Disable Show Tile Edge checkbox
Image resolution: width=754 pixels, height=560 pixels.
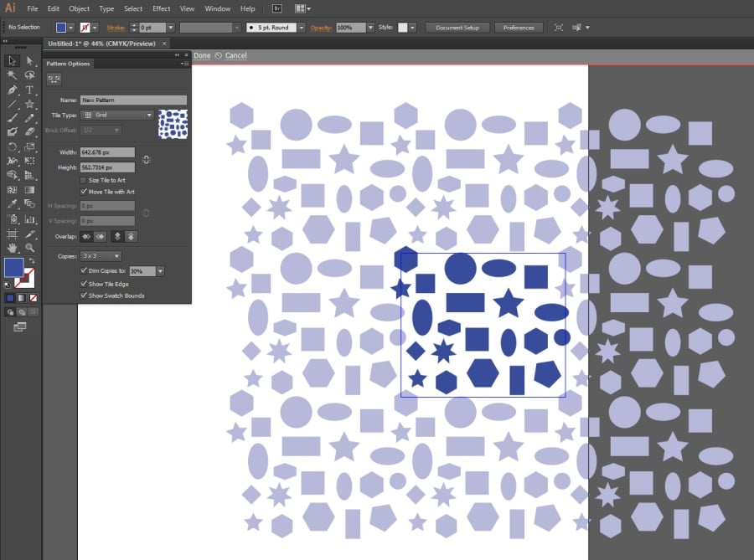coord(83,284)
